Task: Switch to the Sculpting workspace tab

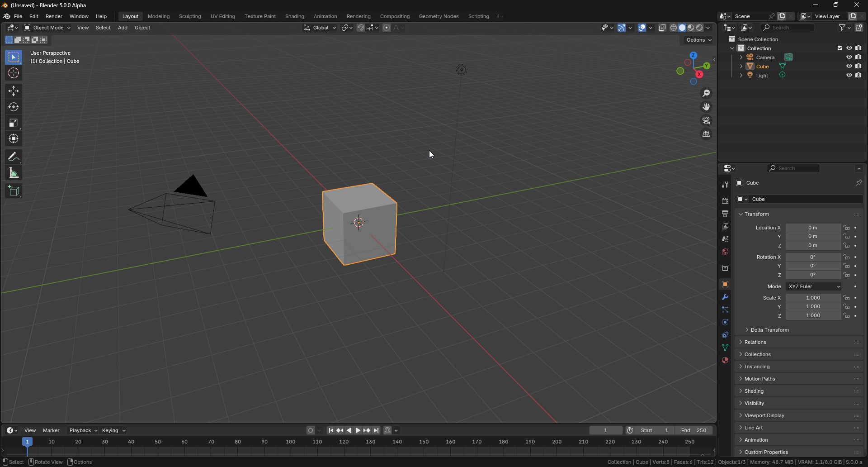Action: (190, 16)
